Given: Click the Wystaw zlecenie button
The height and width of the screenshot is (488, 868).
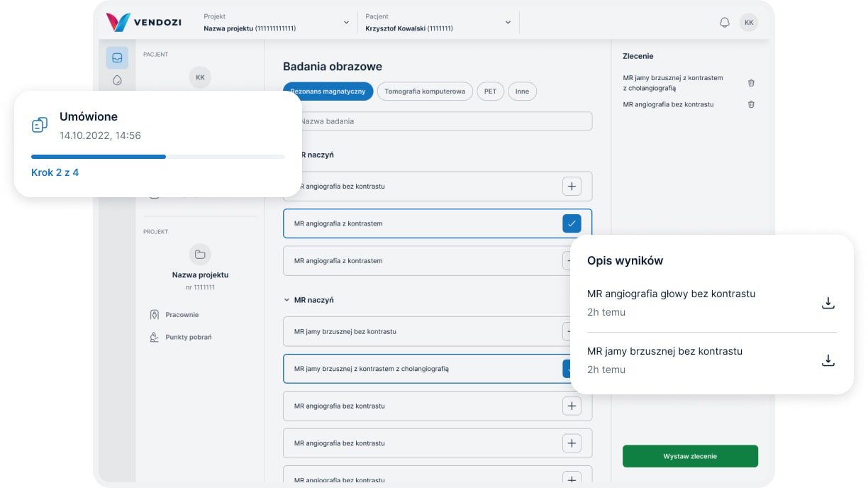Looking at the screenshot, I should [689, 456].
